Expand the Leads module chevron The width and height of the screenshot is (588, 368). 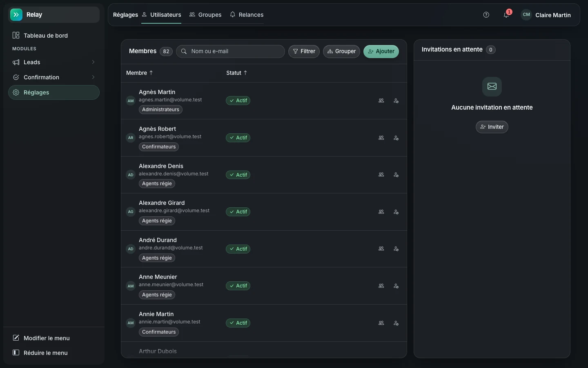93,62
